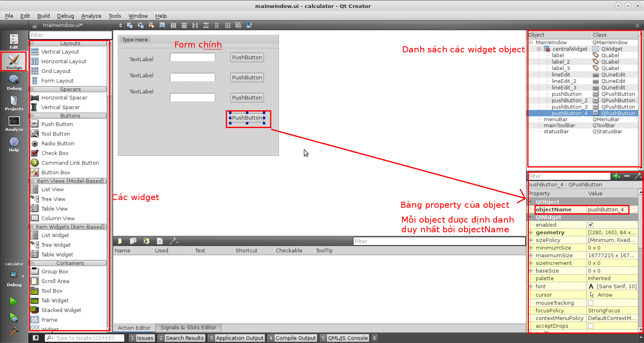The height and width of the screenshot is (343, 644).
Task: Click Break Layout toolbar icon
Action: coord(239,25)
